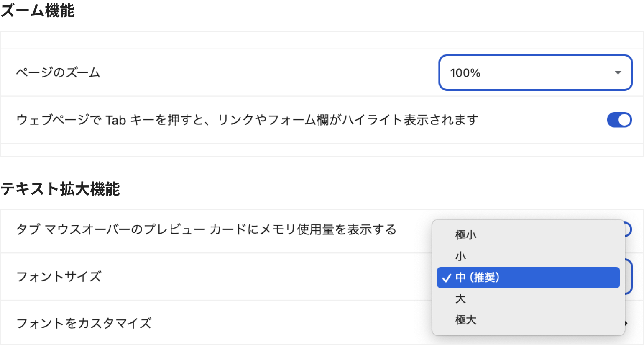Screen dimensions: 644x345
Task: Click the arrow on フォントをカスタマイズ row
Action: (626, 323)
